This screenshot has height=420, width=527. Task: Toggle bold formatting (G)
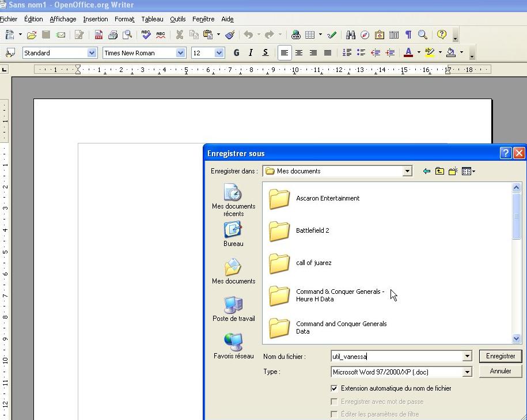[x=236, y=52]
